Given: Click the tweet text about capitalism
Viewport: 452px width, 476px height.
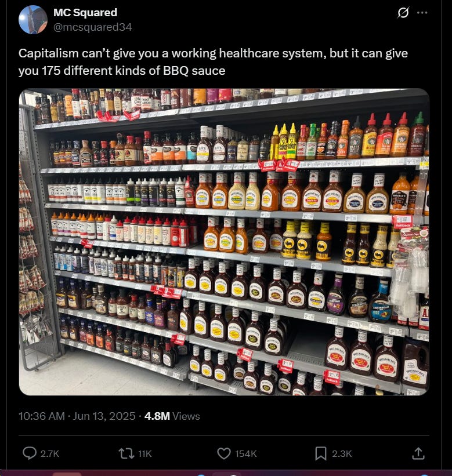Looking at the screenshot, I should click(213, 62).
